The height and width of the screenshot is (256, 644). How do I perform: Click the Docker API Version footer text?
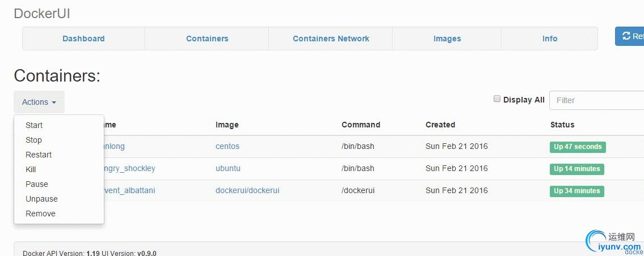click(90, 253)
